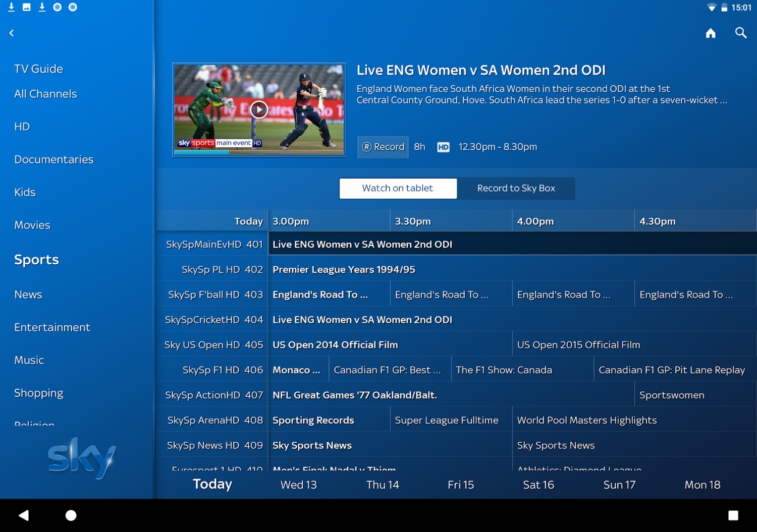
Task: Open image notification icon in status bar
Action: pyautogui.click(x=27, y=7)
